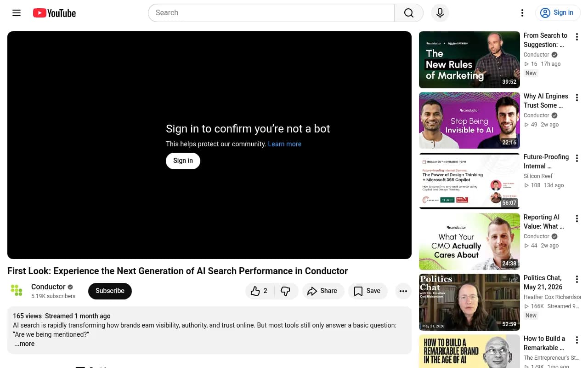Open The New Rules of Marketing thumbnail
The height and width of the screenshot is (368, 588).
[x=469, y=60]
